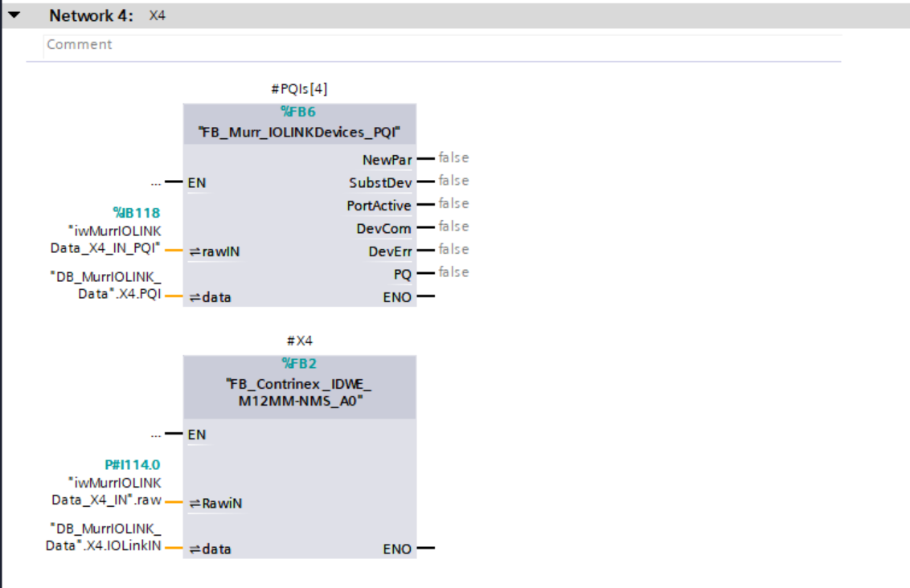Screen dimensions: 910x588
Task: Select the iwMurrIOLINK Data_X4_IN.raw operand
Action: (x=106, y=491)
